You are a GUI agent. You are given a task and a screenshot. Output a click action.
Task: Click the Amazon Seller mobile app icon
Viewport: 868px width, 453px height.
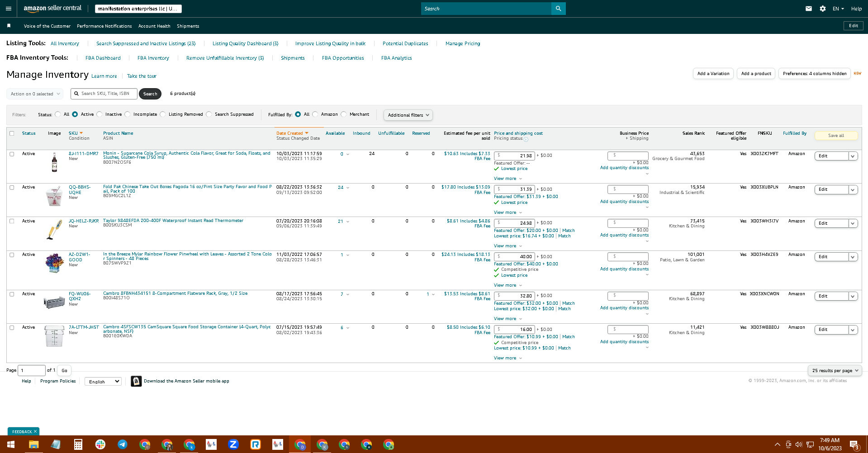136,381
